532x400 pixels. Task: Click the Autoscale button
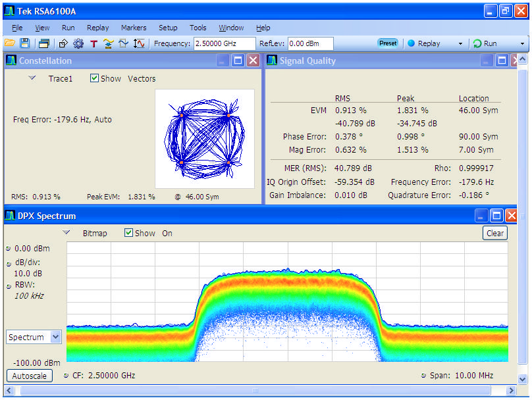click(29, 376)
